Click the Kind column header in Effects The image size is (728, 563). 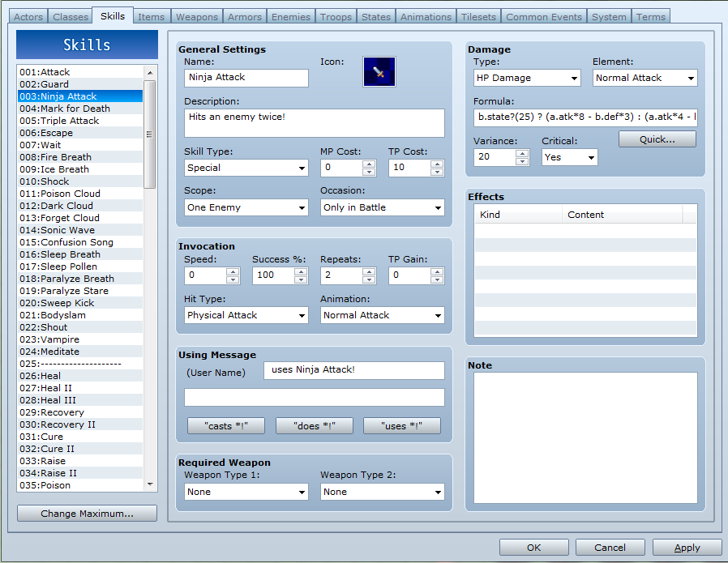tap(518, 215)
